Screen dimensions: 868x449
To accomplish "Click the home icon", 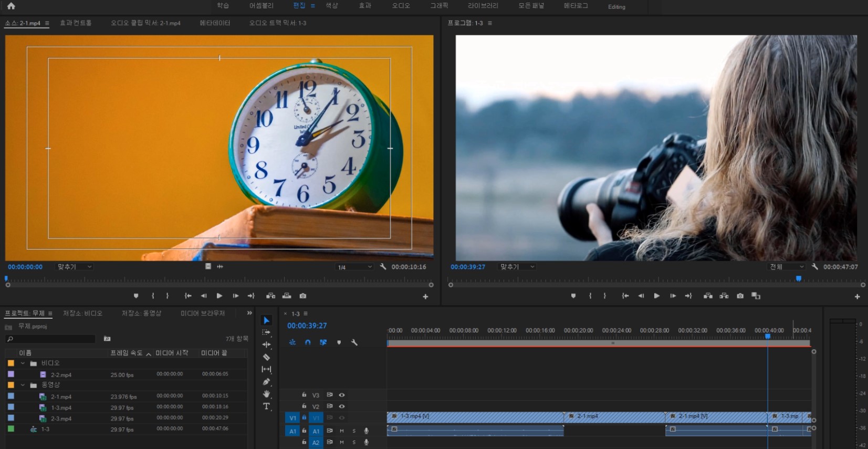I will [11, 6].
